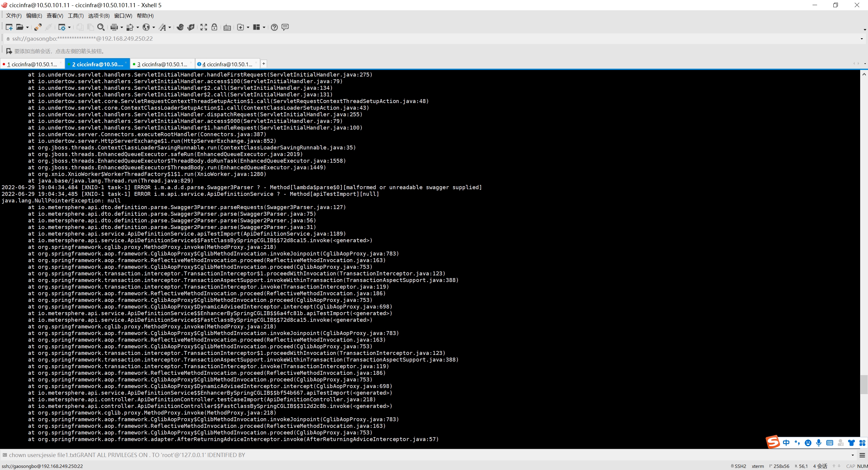Open 窗口(W) menu
The image size is (868, 470).
[123, 16]
